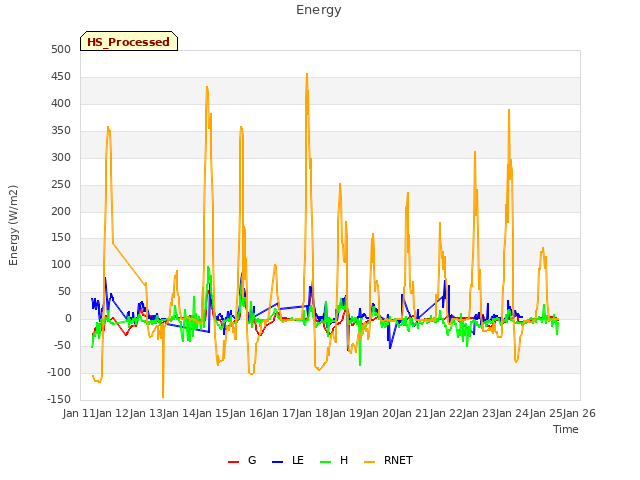Click the 400 y-axis tick value

[x=61, y=104]
